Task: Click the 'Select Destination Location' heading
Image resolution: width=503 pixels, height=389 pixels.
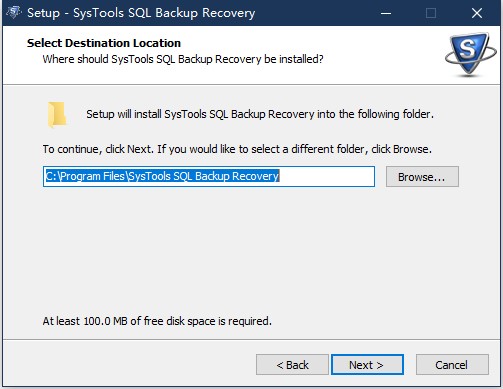Action: pos(104,43)
